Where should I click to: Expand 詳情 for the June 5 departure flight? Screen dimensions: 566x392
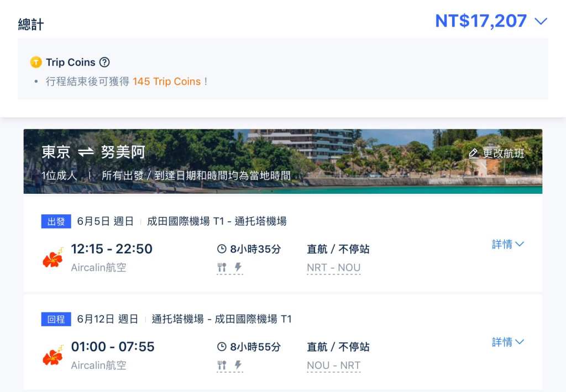tap(507, 245)
